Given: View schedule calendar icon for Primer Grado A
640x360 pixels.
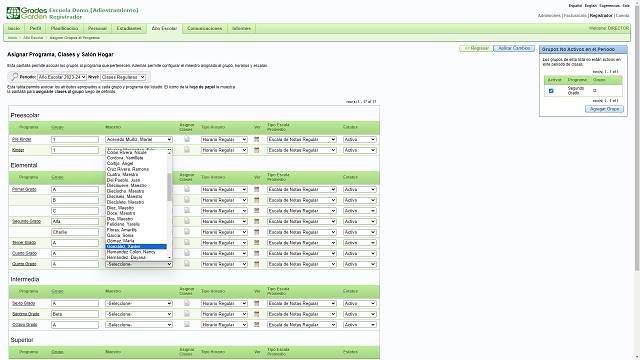Looking at the screenshot, I should (x=257, y=189).
